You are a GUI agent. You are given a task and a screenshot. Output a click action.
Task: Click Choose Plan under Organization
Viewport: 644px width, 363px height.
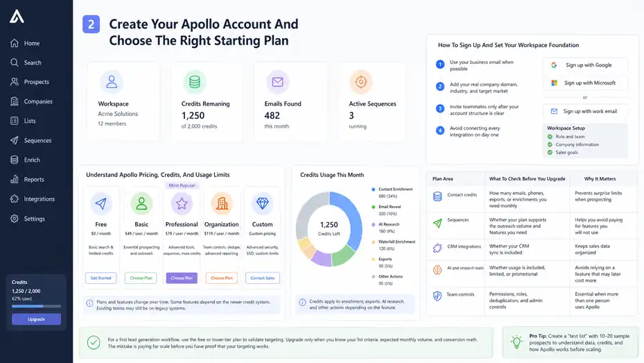(x=222, y=278)
